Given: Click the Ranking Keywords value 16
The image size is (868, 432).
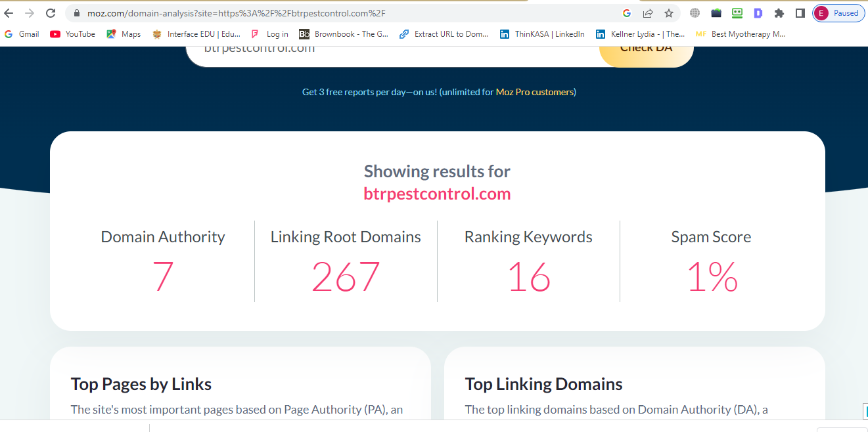Looking at the screenshot, I should (x=528, y=277).
